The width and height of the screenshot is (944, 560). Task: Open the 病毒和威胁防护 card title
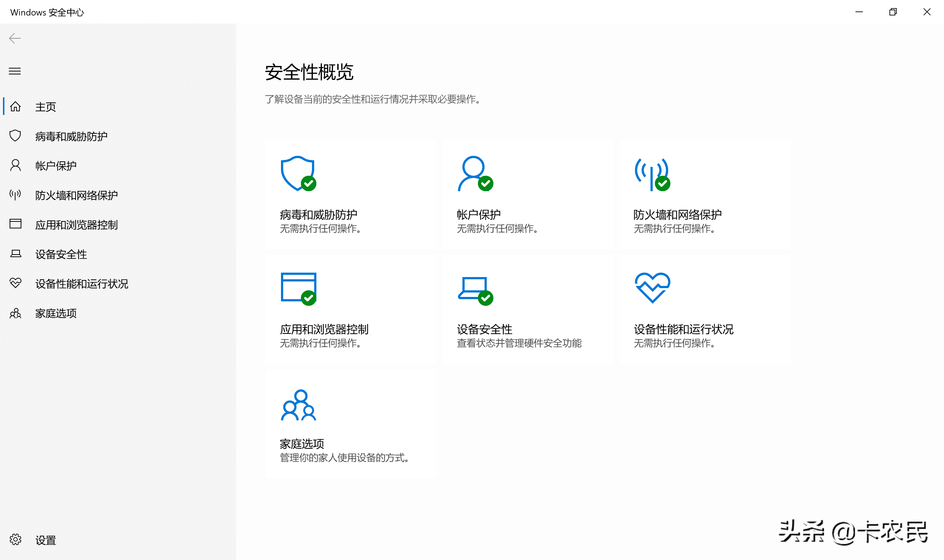click(318, 215)
